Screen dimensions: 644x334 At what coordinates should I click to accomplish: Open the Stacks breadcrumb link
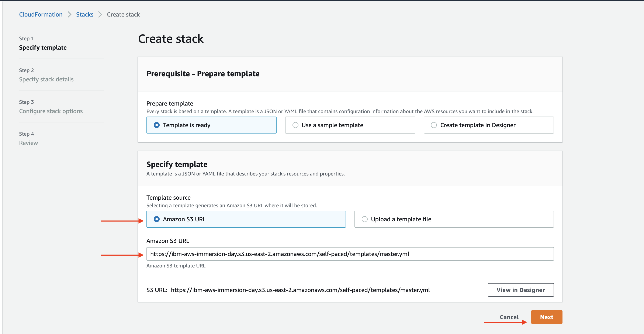[x=85, y=14]
